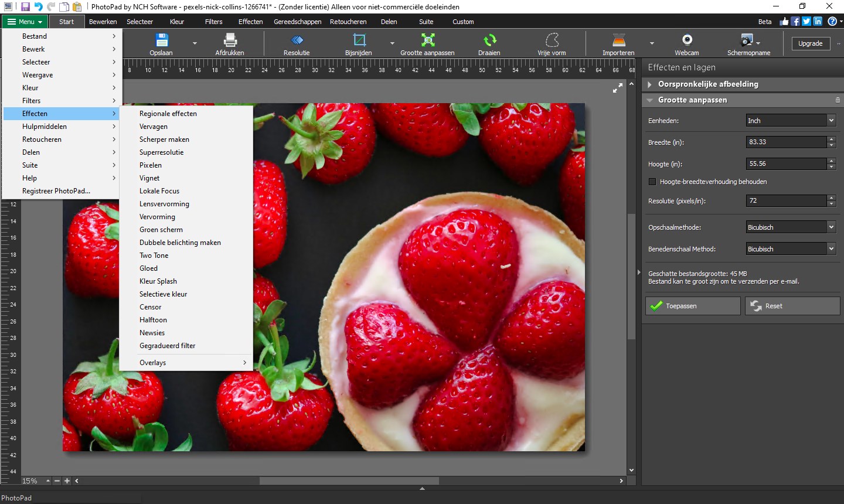The height and width of the screenshot is (504, 844).
Task: Click the Importeren scanner icon
Action: [619, 40]
